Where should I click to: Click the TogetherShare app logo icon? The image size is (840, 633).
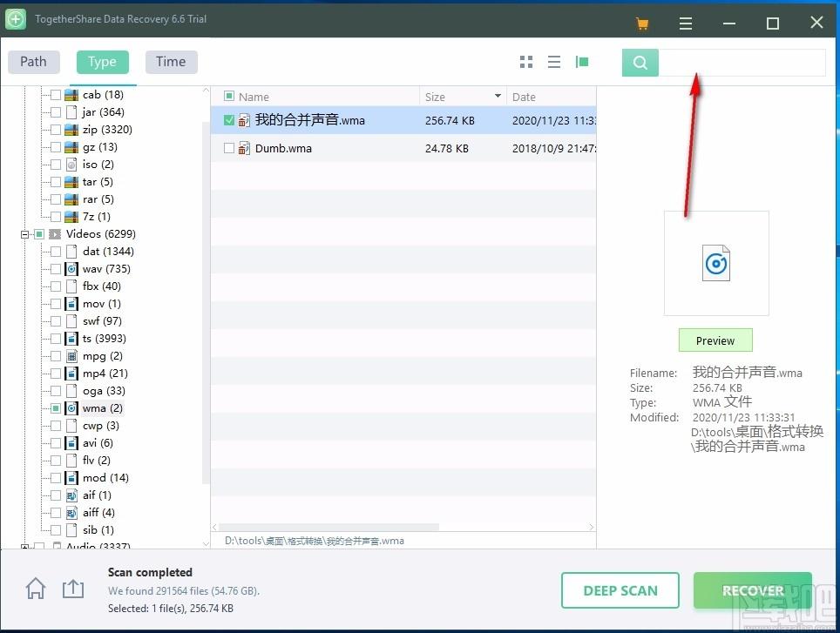coord(16,19)
